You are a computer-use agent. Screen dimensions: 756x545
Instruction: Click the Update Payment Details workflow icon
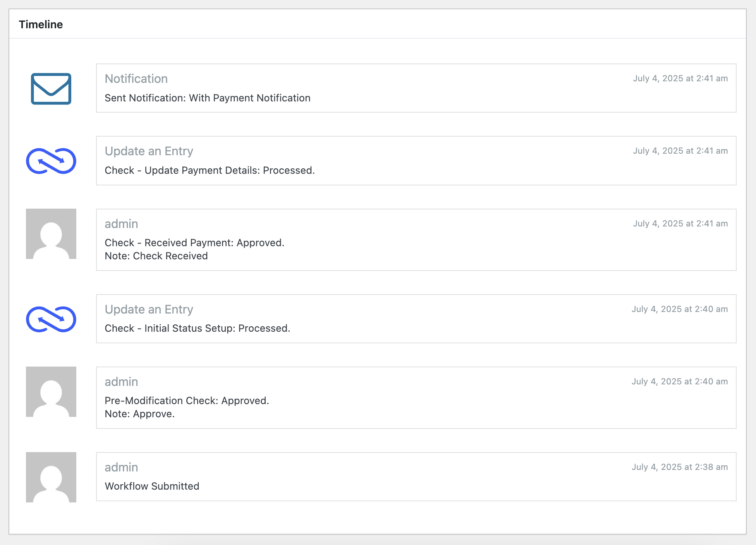51,161
